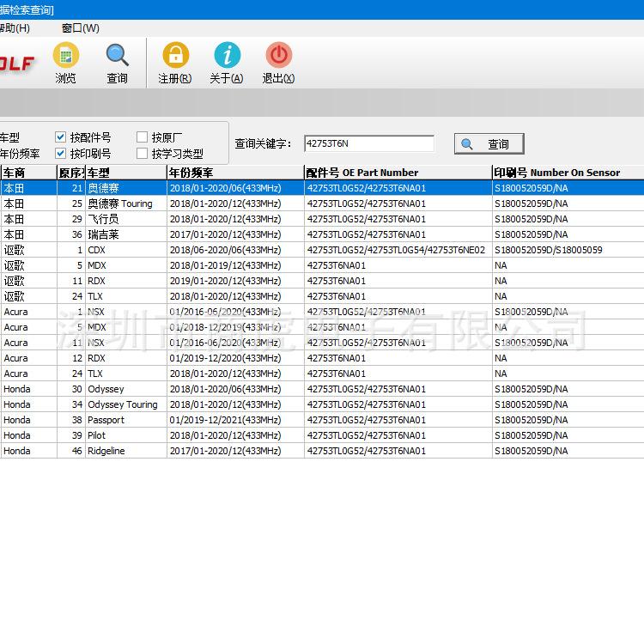This screenshot has height=644, width=644.
Task: Click the 退出 (Exit) power icon
Action: point(278,57)
